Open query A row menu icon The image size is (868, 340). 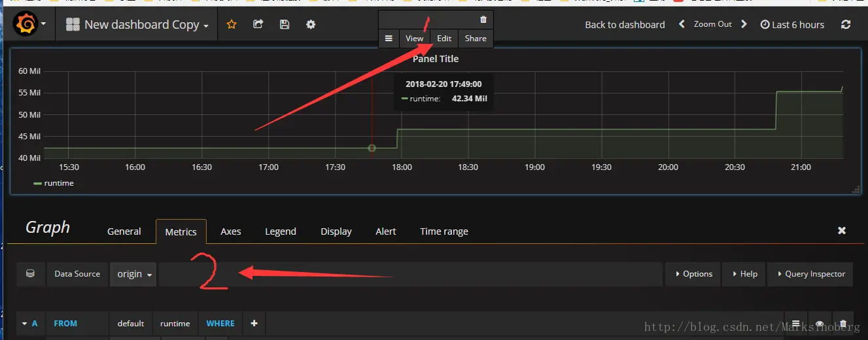pos(796,324)
